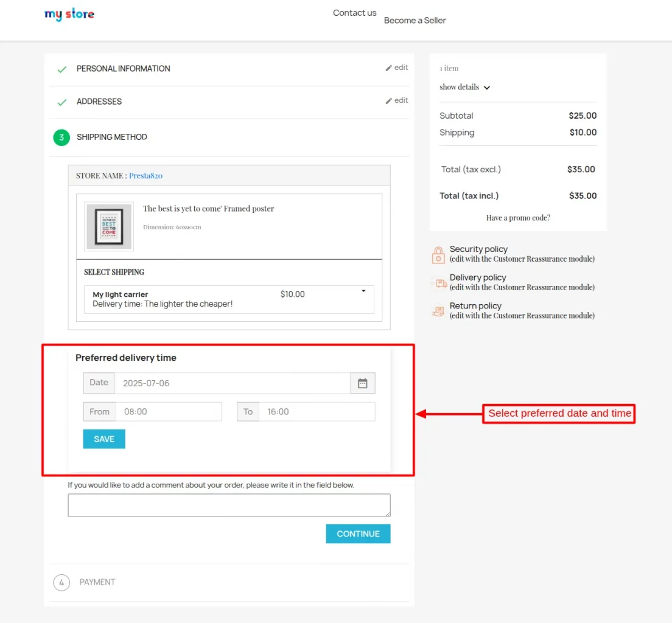Image resolution: width=672 pixels, height=623 pixels.
Task: Click the step 3 SHIPPING METHOD circle
Action: [x=61, y=137]
